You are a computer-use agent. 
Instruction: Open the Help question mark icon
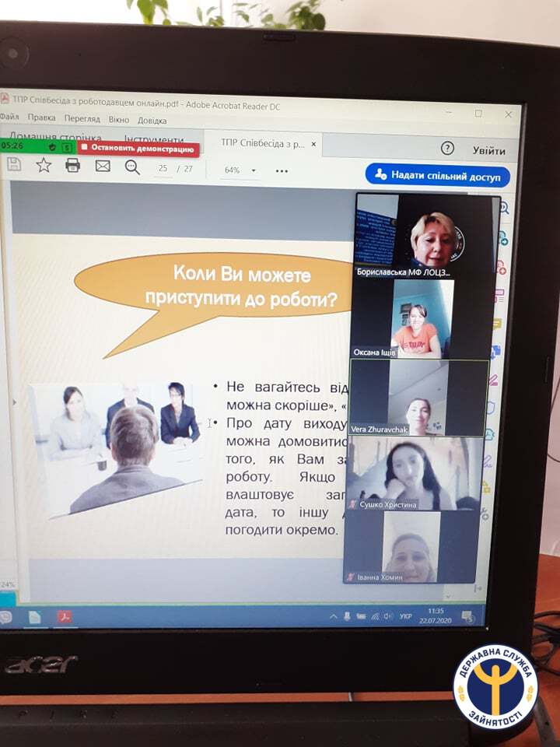(x=447, y=149)
